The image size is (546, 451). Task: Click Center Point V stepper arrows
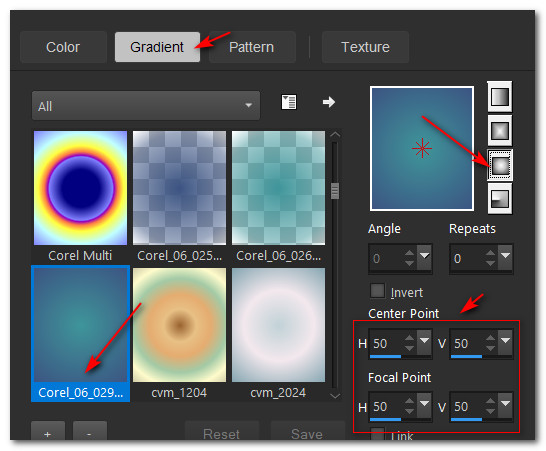(x=490, y=343)
